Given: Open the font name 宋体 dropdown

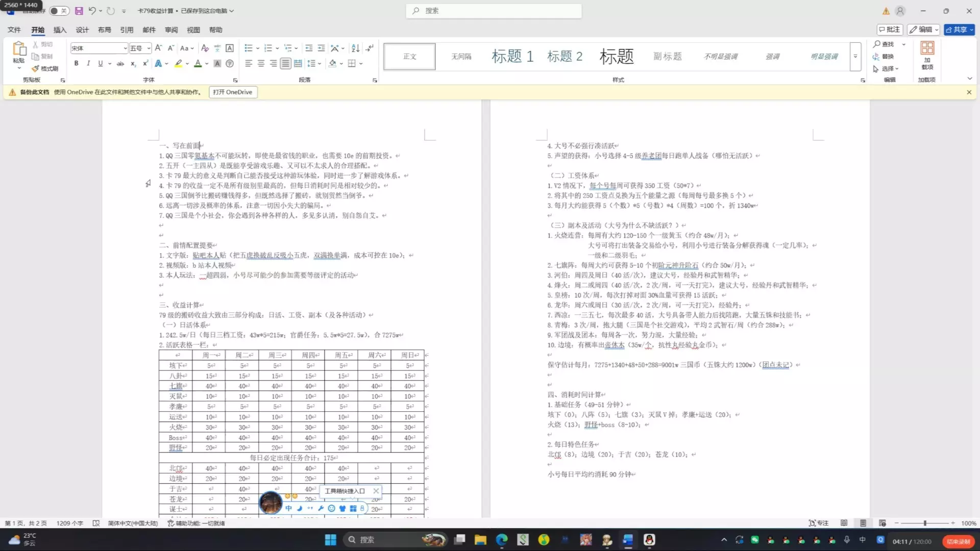Looking at the screenshot, I should pyautogui.click(x=125, y=48).
